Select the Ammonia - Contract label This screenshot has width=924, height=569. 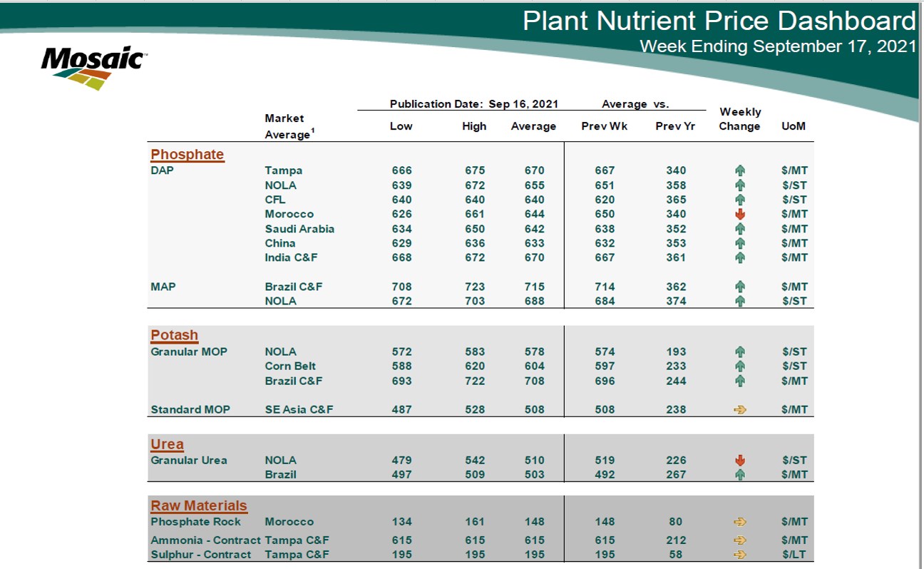pyautogui.click(x=205, y=540)
